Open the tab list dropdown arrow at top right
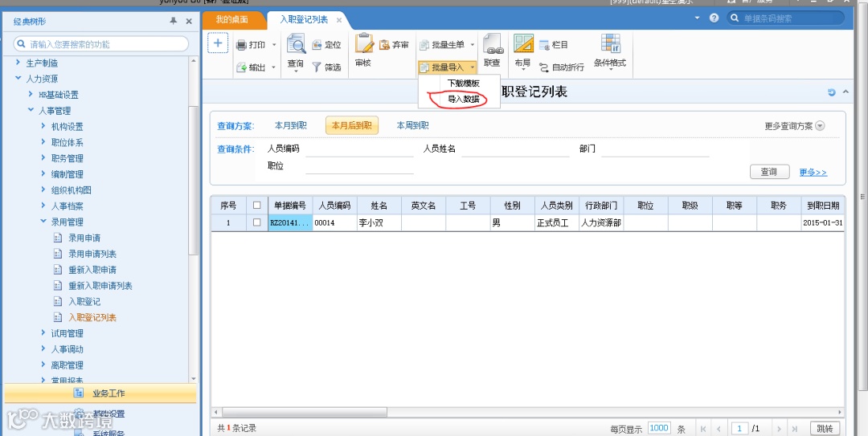Image resolution: width=868 pixels, height=436 pixels. tap(698, 18)
